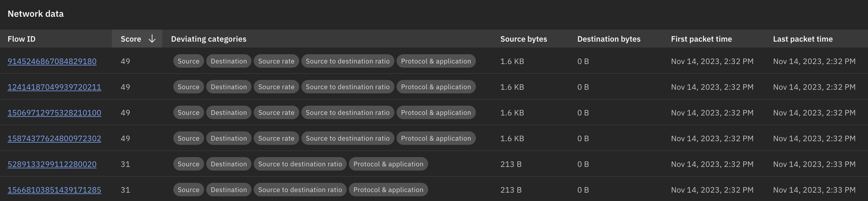Select Destination tag in row 15874377624800972302
This screenshot has width=868, height=201.
229,138
